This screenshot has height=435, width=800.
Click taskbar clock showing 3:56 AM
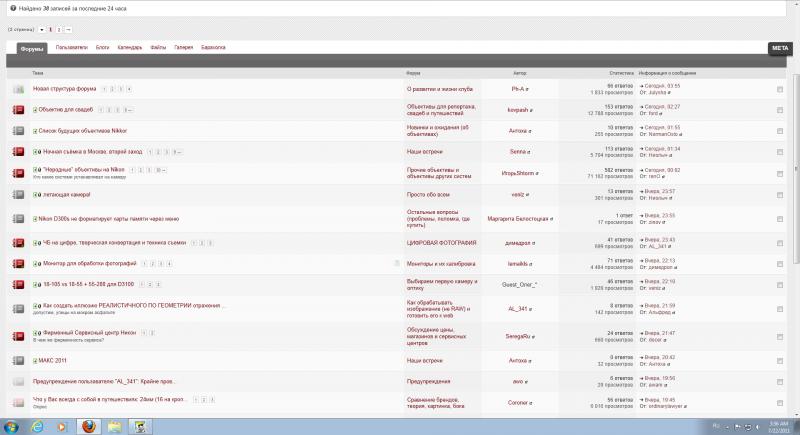(x=779, y=427)
